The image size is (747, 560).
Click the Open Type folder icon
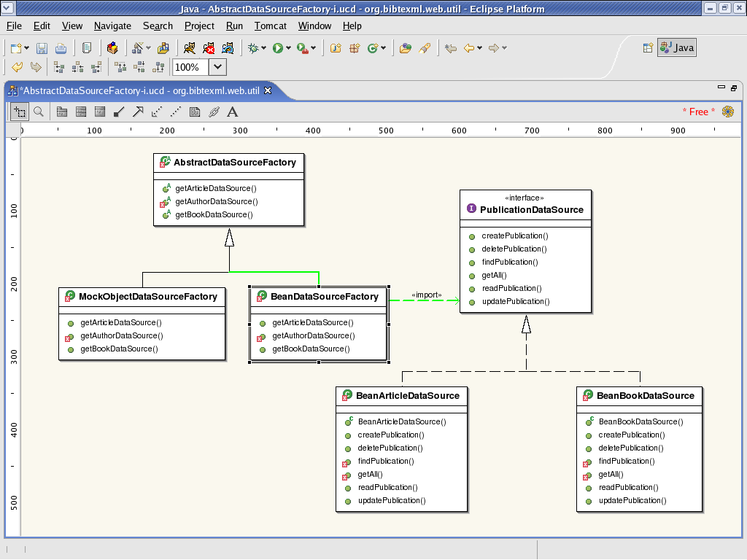click(406, 48)
